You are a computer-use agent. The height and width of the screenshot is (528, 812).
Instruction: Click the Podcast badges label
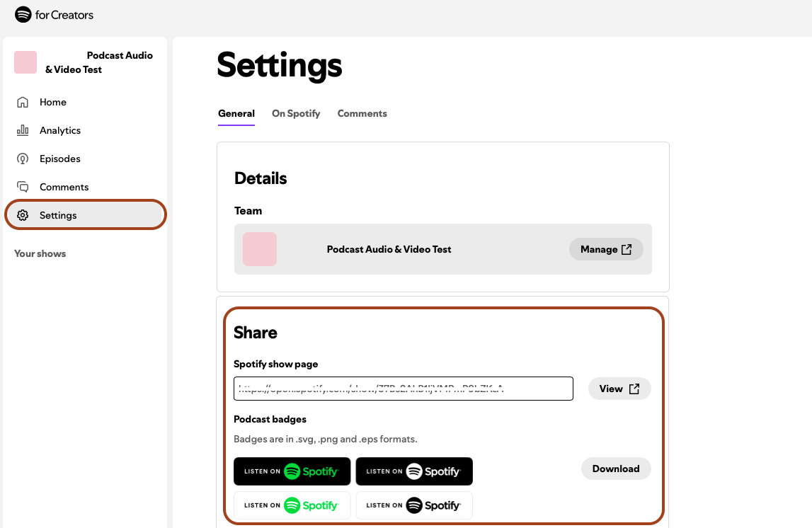click(270, 419)
